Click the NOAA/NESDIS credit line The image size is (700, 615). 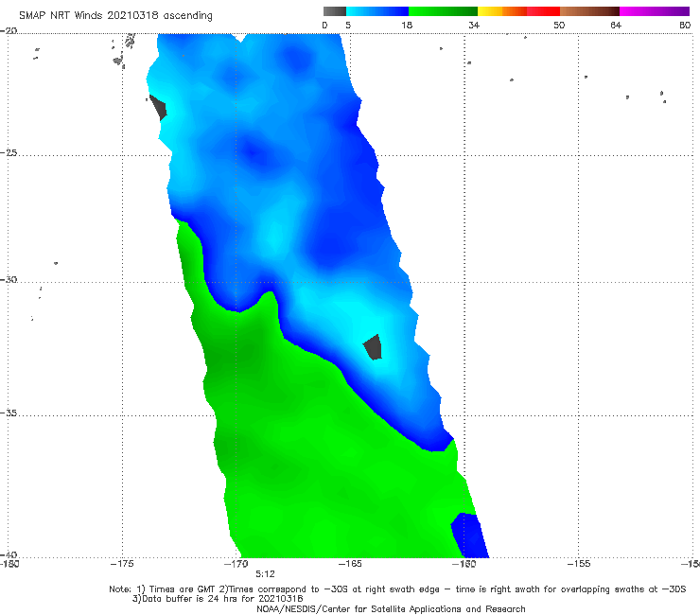[x=391, y=609]
